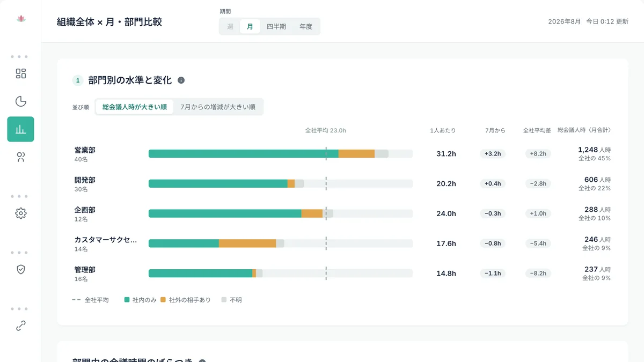Click the 全社の 45% share text
This screenshot has width=644, height=362.
pos(594,159)
